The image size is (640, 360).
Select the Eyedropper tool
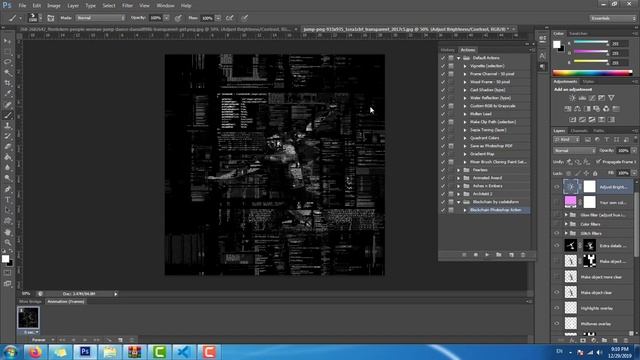(x=7, y=94)
